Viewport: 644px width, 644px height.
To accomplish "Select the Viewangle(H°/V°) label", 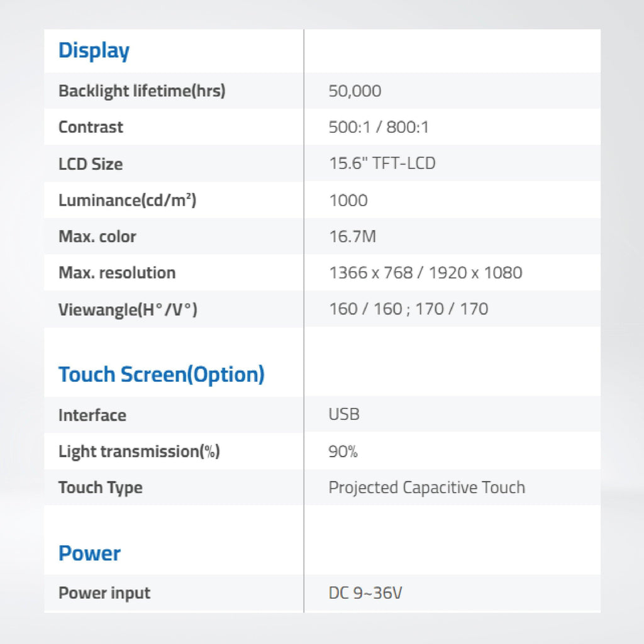I will 128,309.
